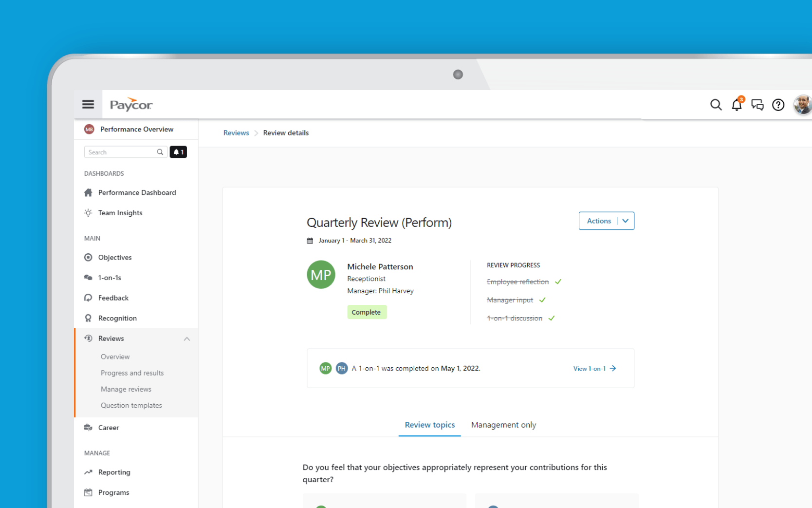Click the Actions button
The height and width of the screenshot is (508, 812).
pos(599,221)
